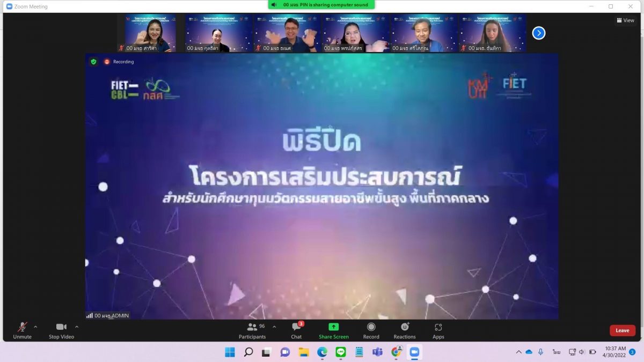Open File Explorer from taskbar
The height and width of the screenshot is (362, 644).
pyautogui.click(x=304, y=352)
